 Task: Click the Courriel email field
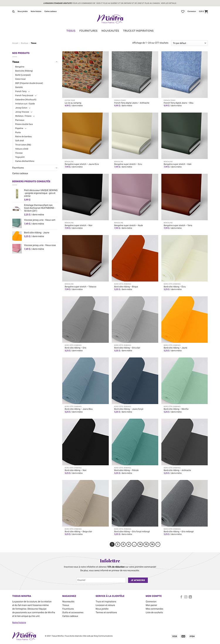101,580
